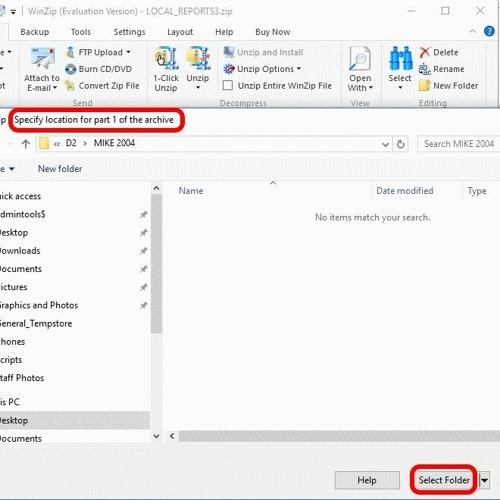Expand the Open With dropdown
500x500 pixels.
pos(371,88)
